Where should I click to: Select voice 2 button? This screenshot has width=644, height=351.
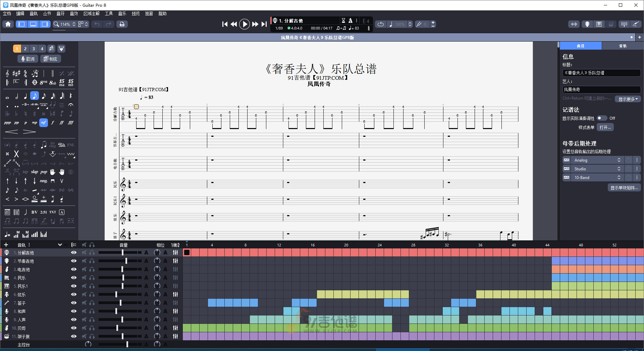[x=25, y=49]
